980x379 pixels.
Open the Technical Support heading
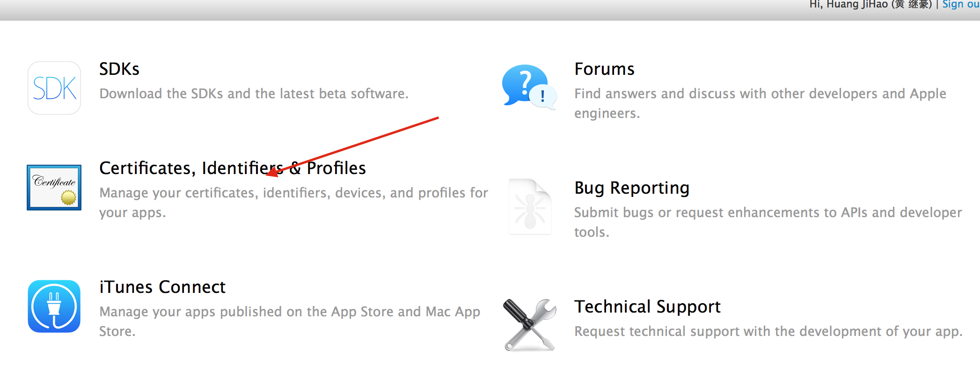point(647,307)
